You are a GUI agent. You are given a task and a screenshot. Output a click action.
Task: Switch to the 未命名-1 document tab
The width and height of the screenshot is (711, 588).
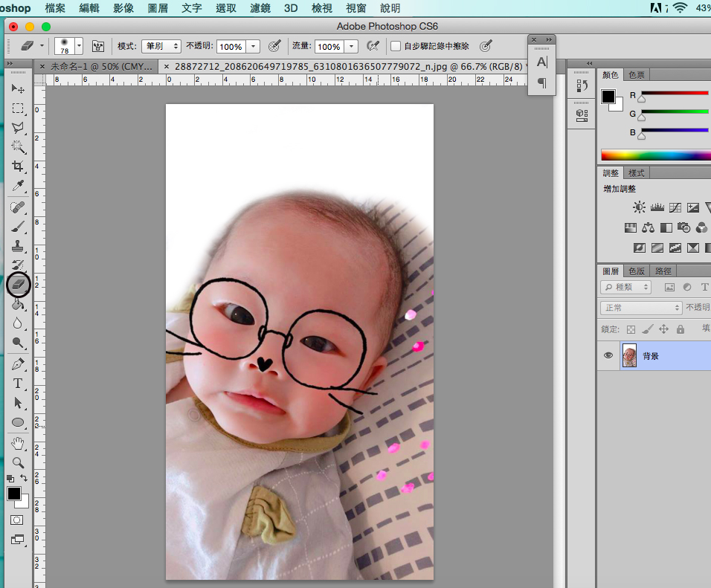[x=100, y=66]
